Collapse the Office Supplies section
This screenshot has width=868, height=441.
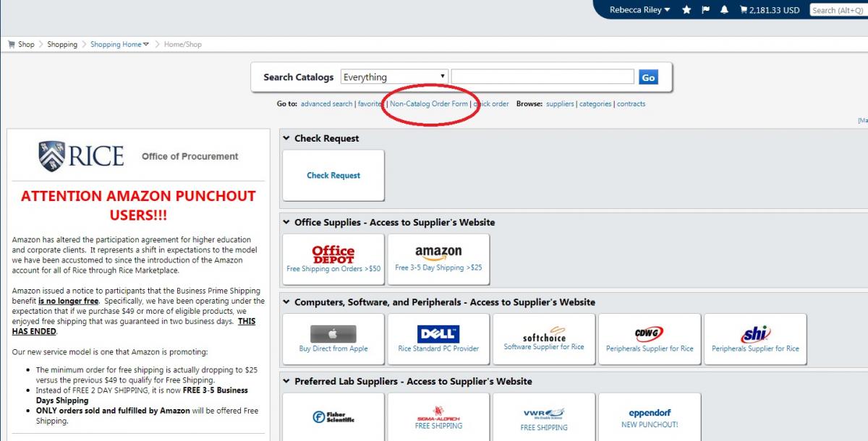[286, 222]
